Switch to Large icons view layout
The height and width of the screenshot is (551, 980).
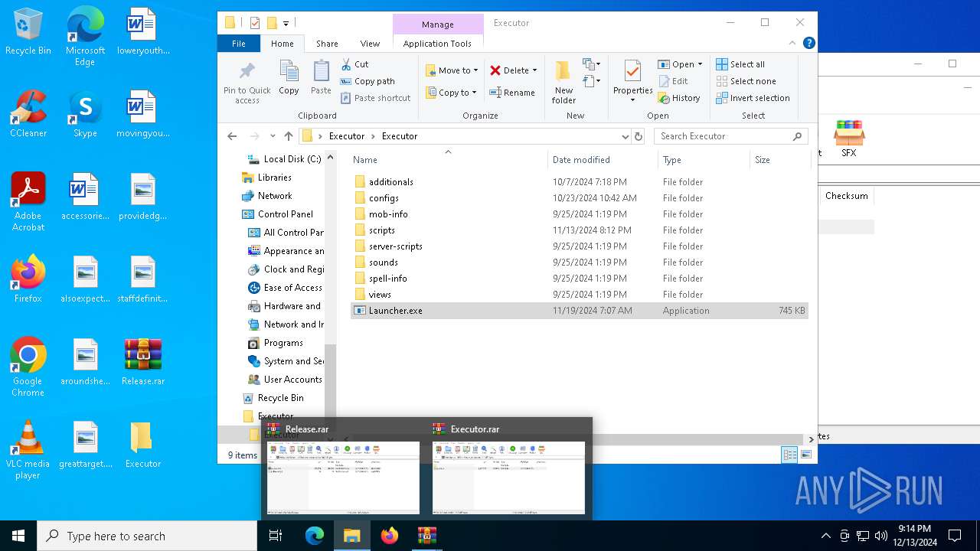[805, 455]
